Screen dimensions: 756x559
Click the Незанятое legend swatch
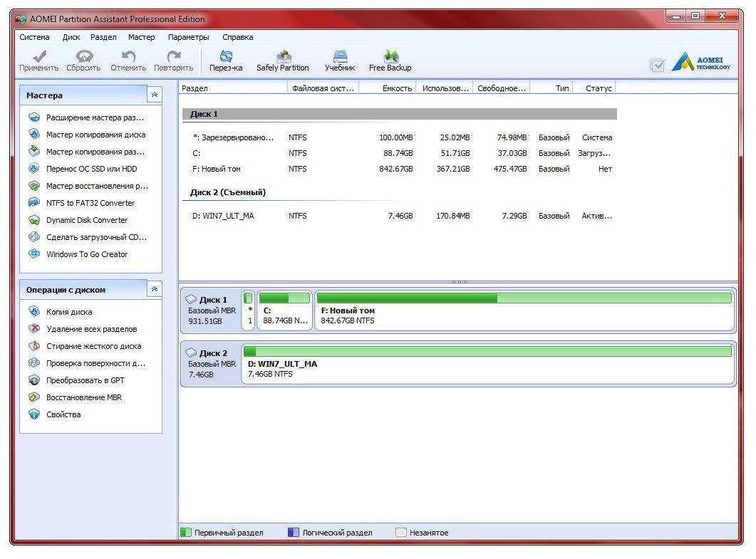pyautogui.click(x=401, y=533)
